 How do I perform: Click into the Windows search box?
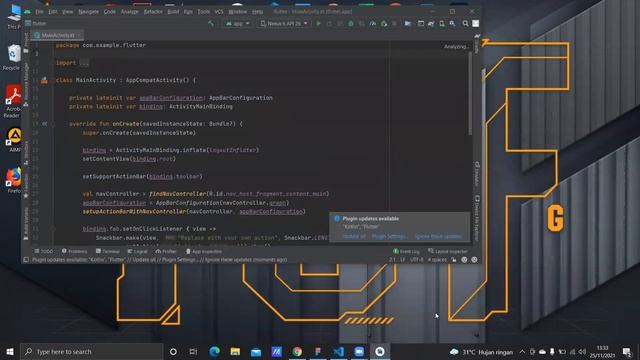coord(92,351)
